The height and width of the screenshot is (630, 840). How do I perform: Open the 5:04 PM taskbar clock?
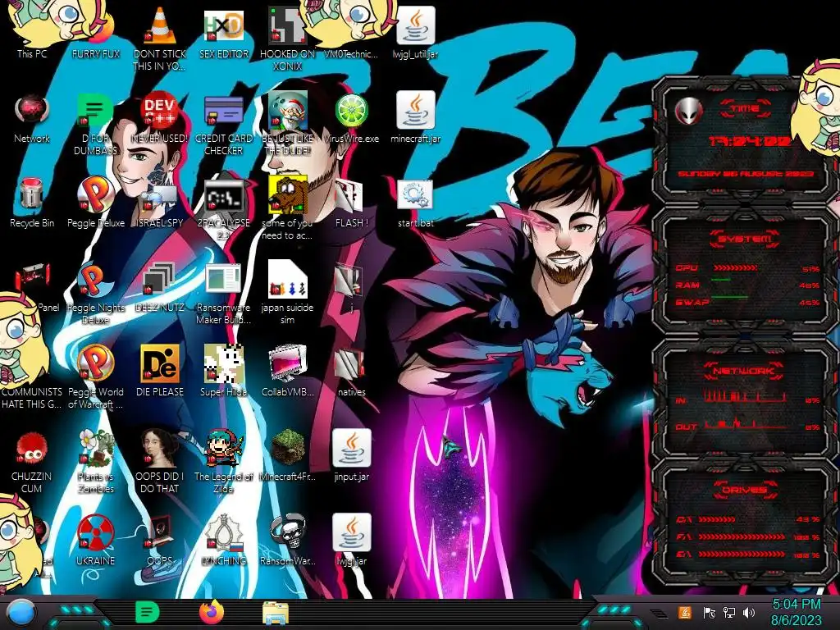click(796, 612)
